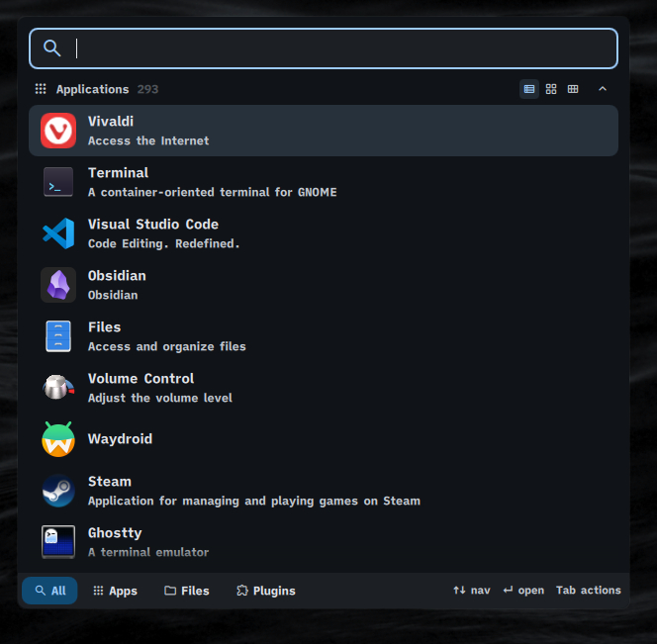Open Obsidian via its purple crystal icon
657x644 pixels.
click(58, 285)
